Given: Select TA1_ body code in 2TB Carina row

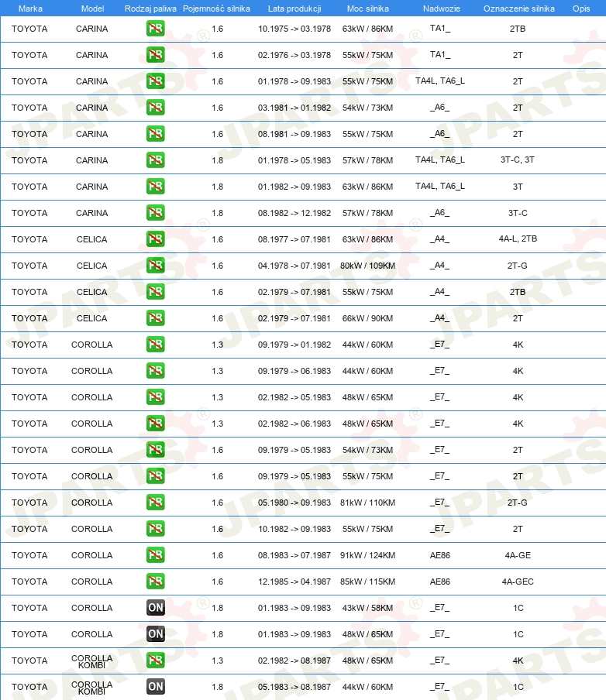Looking at the screenshot, I should click(x=440, y=29).
